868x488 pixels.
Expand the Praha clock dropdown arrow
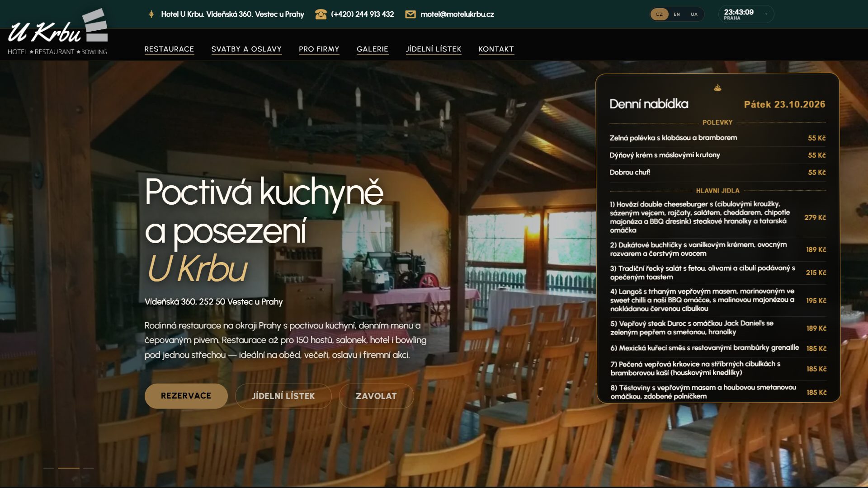click(x=766, y=14)
